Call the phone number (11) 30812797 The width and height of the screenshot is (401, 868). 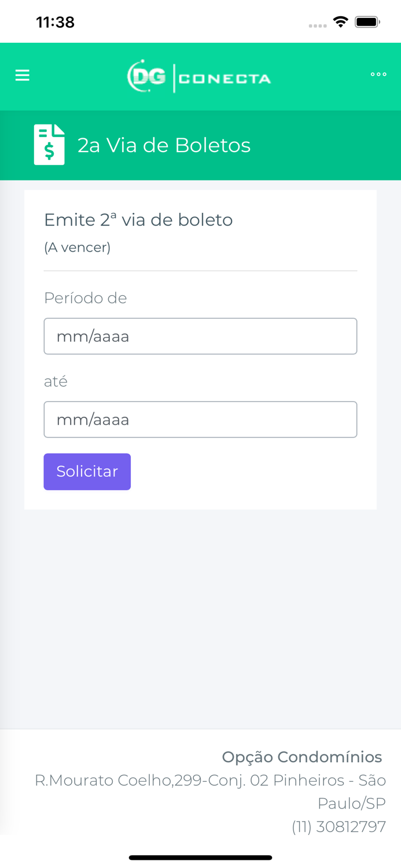pos(339,827)
